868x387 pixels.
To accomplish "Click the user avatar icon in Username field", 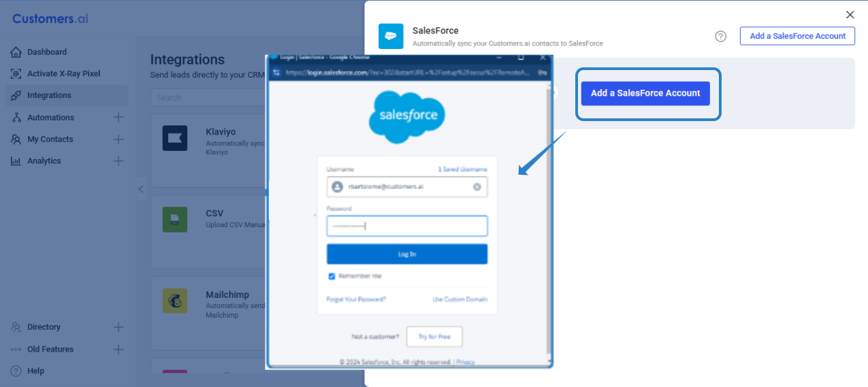I will click(x=337, y=186).
